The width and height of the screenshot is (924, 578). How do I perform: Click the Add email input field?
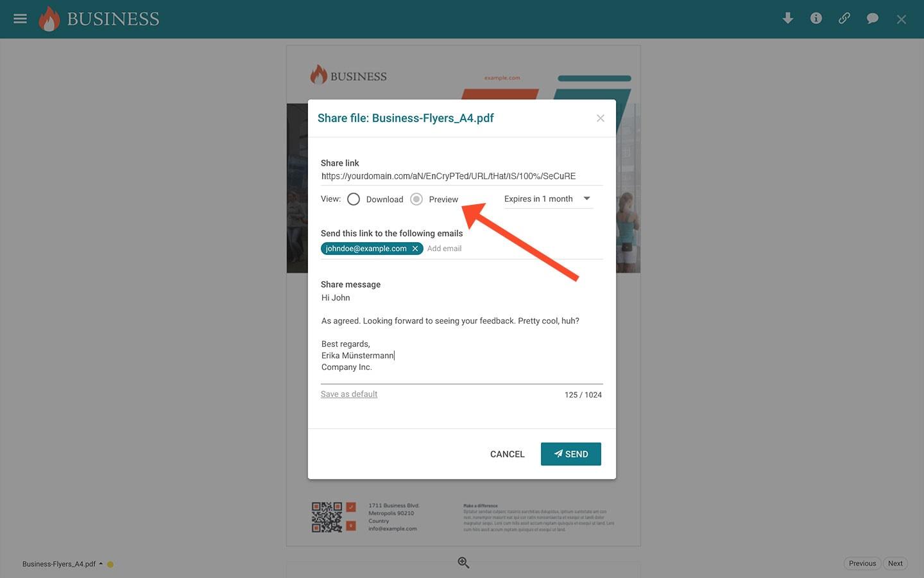pos(513,249)
